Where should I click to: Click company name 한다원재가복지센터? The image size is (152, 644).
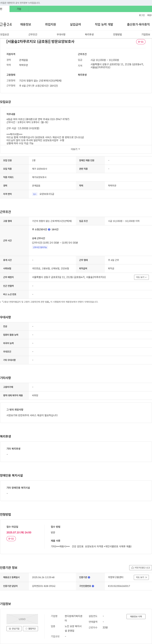73,618
